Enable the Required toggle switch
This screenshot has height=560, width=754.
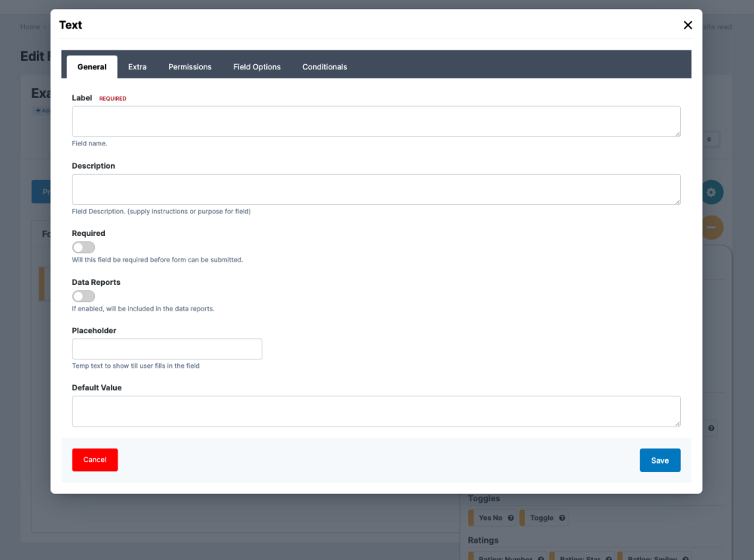84,247
